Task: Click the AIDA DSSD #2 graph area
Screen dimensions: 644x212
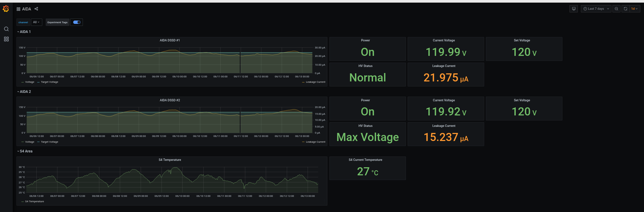Action: coord(170,120)
